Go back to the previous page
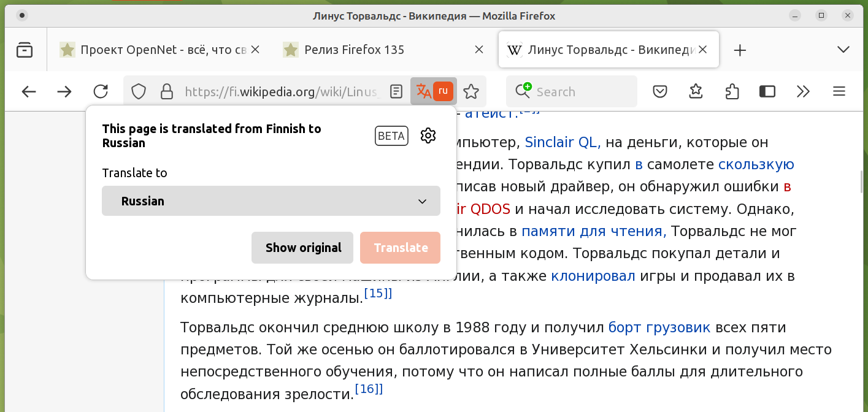The image size is (868, 412). point(29,92)
